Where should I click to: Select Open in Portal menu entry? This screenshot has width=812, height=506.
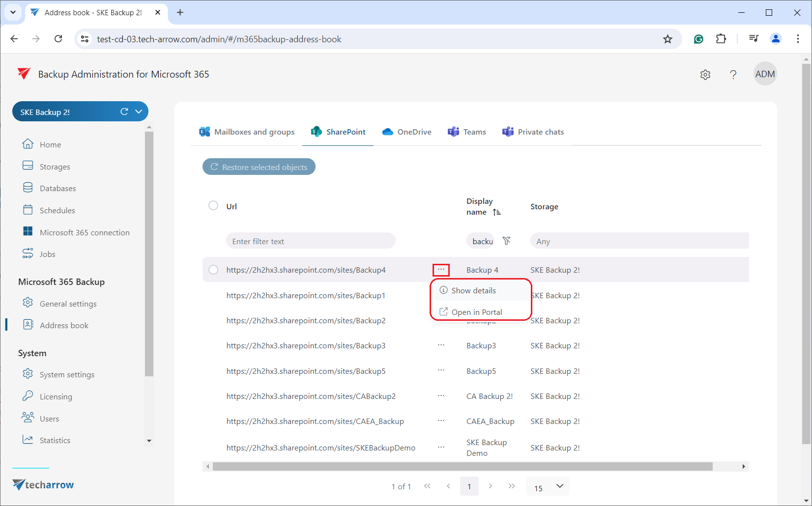pyautogui.click(x=476, y=312)
